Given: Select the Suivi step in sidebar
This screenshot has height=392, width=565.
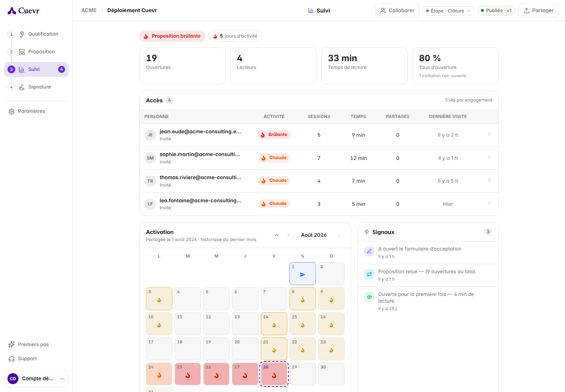Looking at the screenshot, I should click(x=36, y=69).
